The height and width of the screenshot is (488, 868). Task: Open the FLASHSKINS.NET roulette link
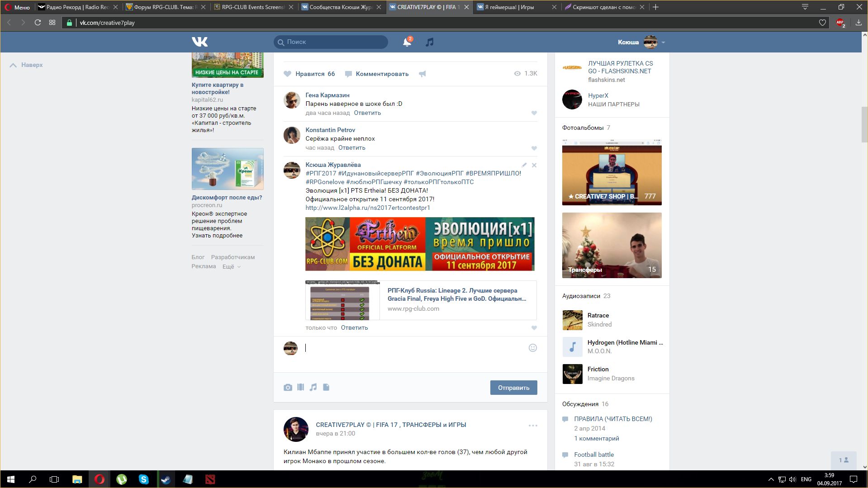[x=620, y=67]
